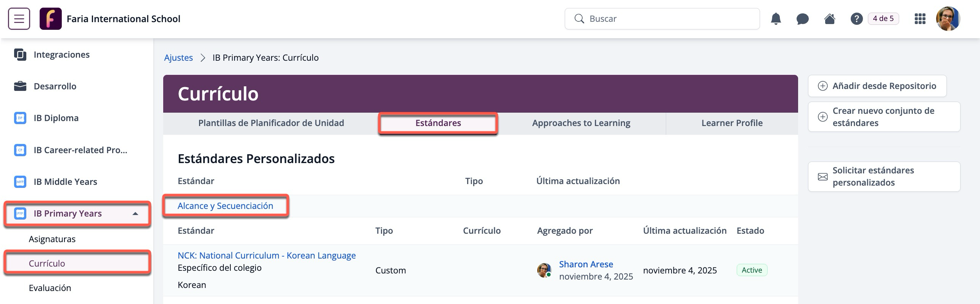This screenshot has height=304, width=980.
Task: Open notifications bell icon
Action: pos(776,19)
